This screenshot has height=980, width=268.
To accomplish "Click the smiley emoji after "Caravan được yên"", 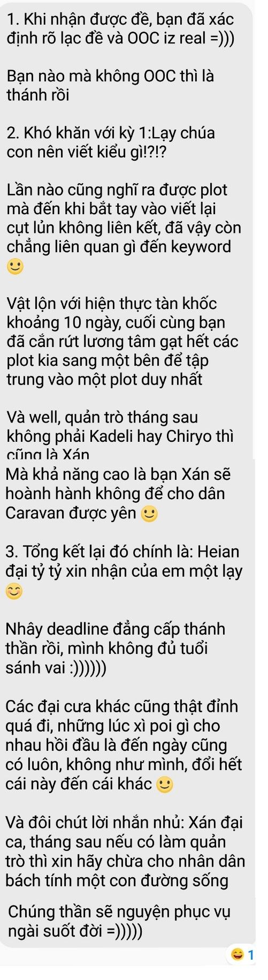I will coord(149,514).
